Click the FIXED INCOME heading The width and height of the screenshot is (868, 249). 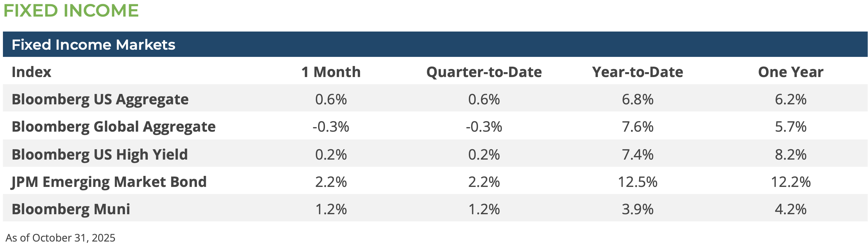pyautogui.click(x=71, y=10)
